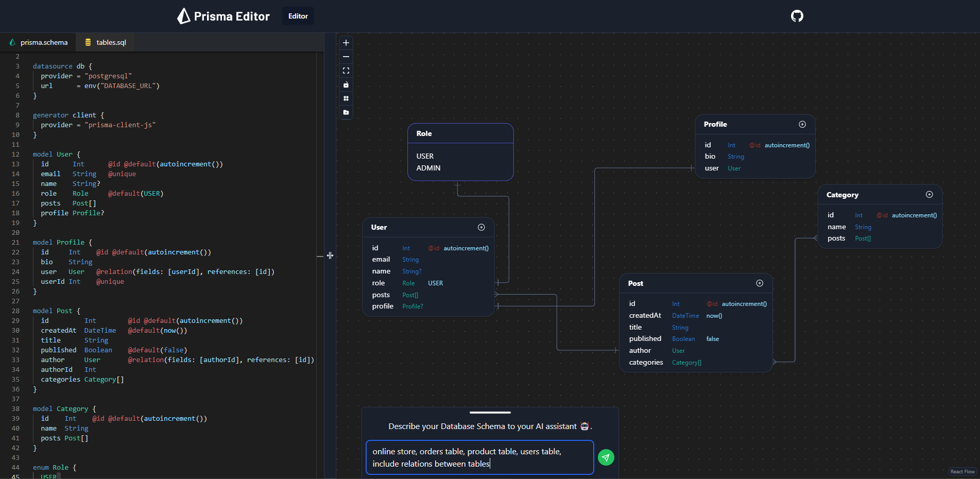Auto-arrange the diagram layout
This screenshot has height=479, width=980.
coord(346,98)
